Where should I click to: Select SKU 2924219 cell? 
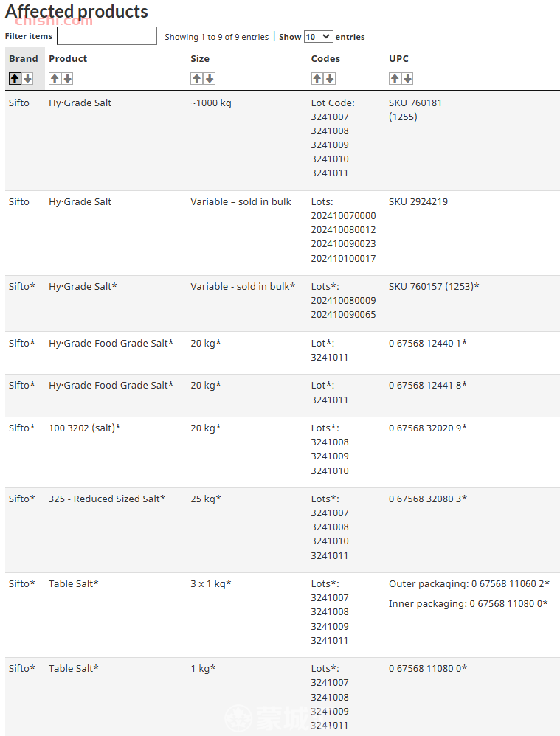(418, 202)
